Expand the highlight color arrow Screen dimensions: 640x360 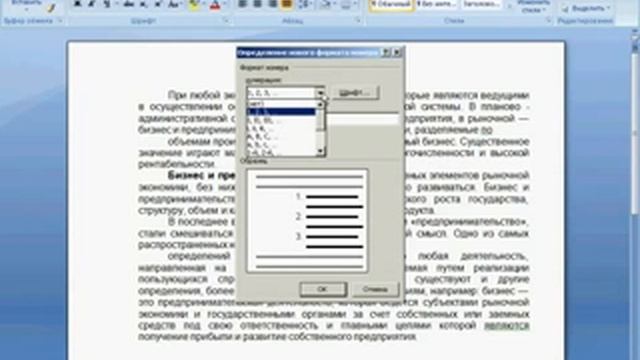(204, 4)
